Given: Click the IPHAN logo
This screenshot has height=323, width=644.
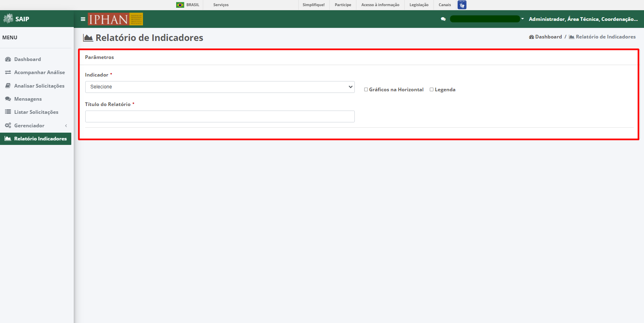Looking at the screenshot, I should click(x=116, y=19).
